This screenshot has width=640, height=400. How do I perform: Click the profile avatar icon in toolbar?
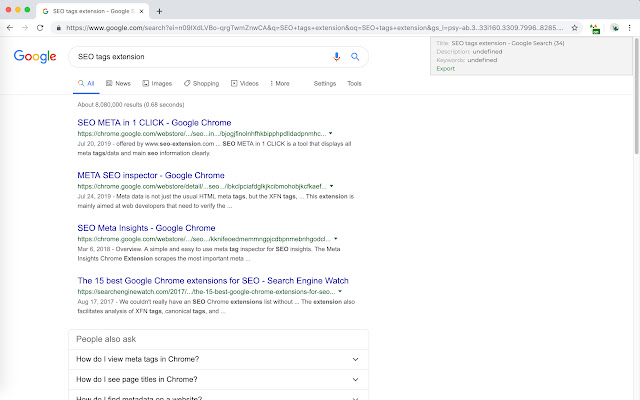615,28
